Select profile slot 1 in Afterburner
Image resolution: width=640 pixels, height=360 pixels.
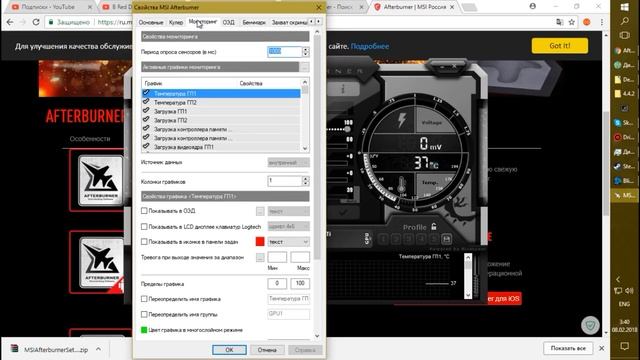point(383,239)
